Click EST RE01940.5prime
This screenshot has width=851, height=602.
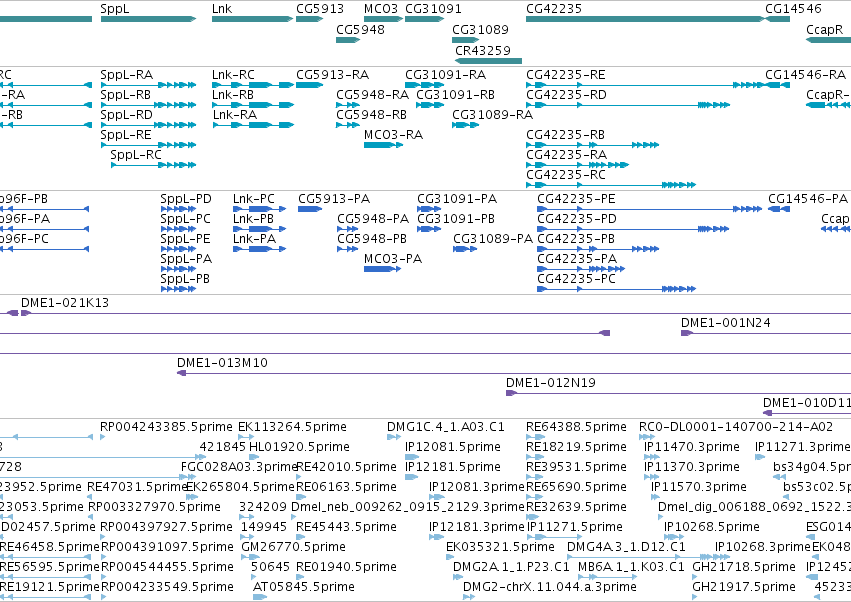(x=346, y=567)
